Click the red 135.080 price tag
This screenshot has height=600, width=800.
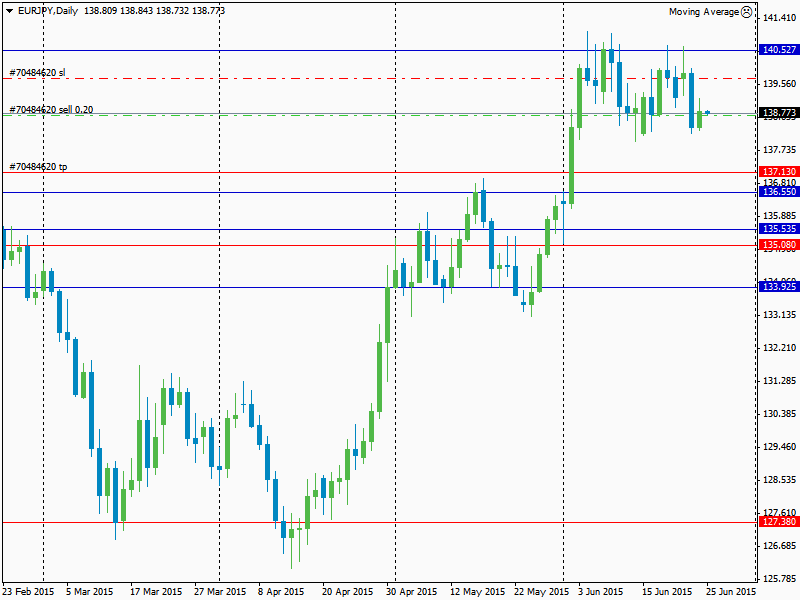(779, 244)
